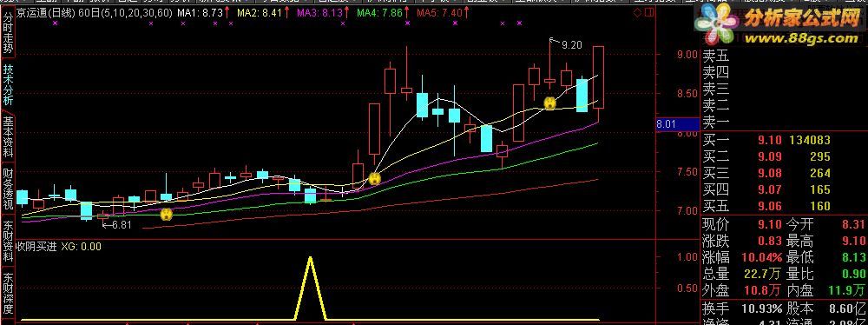Click the 收阴买进 XG indicator label

pos(59,247)
